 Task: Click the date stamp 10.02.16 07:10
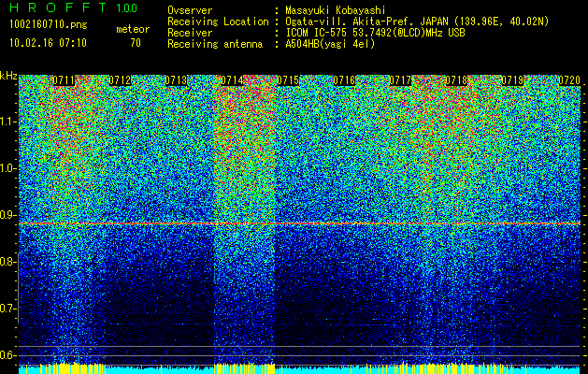click(x=48, y=43)
